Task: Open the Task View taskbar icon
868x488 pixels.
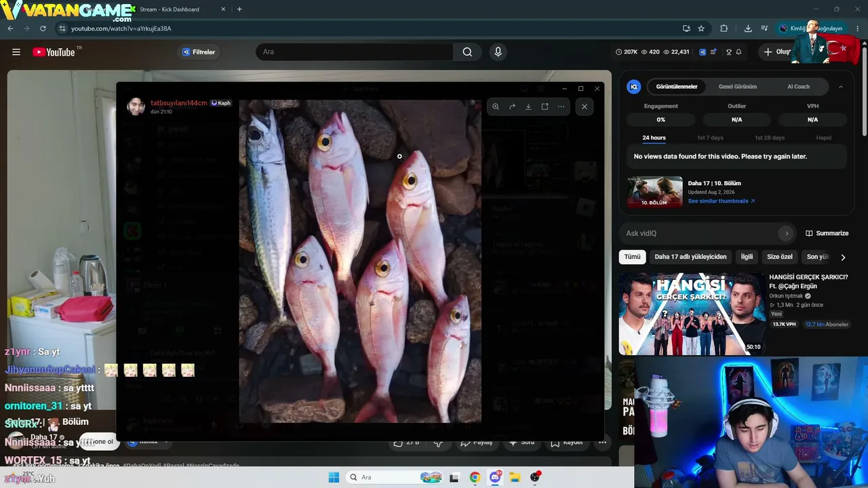Action: (x=454, y=477)
